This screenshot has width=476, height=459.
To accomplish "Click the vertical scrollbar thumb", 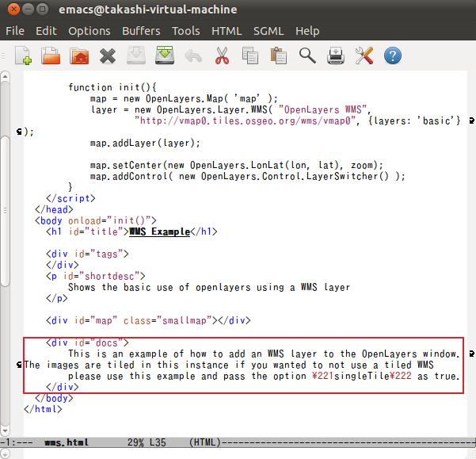I will coord(5,211).
